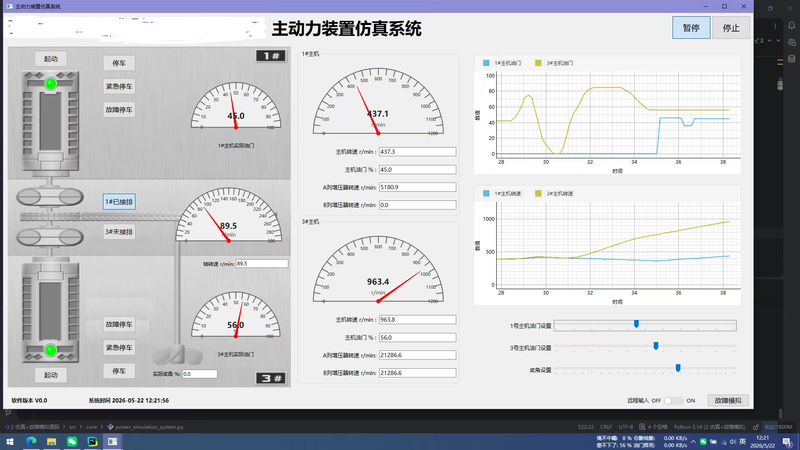Click the 轴转速 r/min input field
The height and width of the screenshot is (450, 800).
[262, 264]
